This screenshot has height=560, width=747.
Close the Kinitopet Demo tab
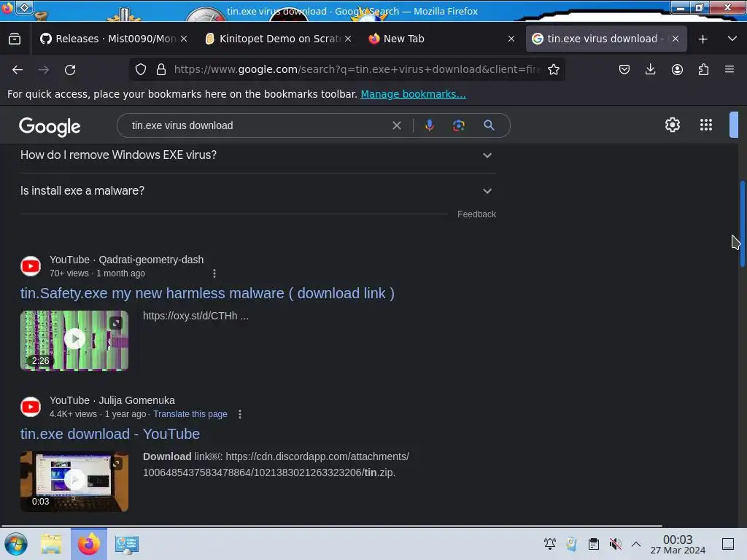(x=348, y=39)
